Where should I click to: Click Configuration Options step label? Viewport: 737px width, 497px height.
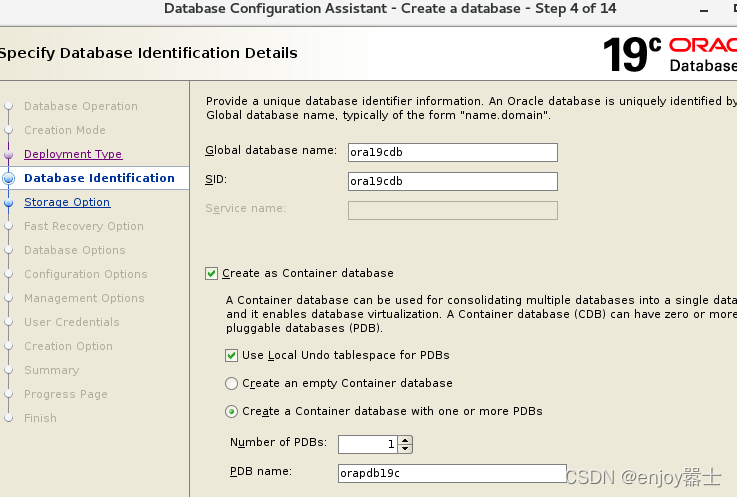[86, 274]
